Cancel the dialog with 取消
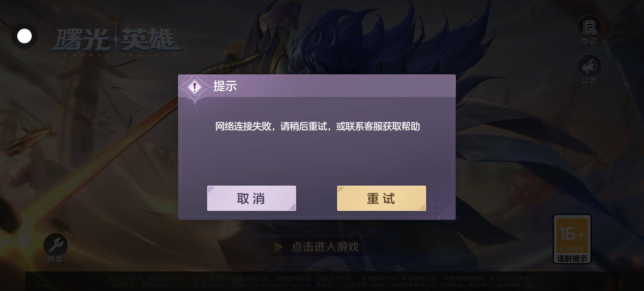644x291 pixels. (251, 198)
